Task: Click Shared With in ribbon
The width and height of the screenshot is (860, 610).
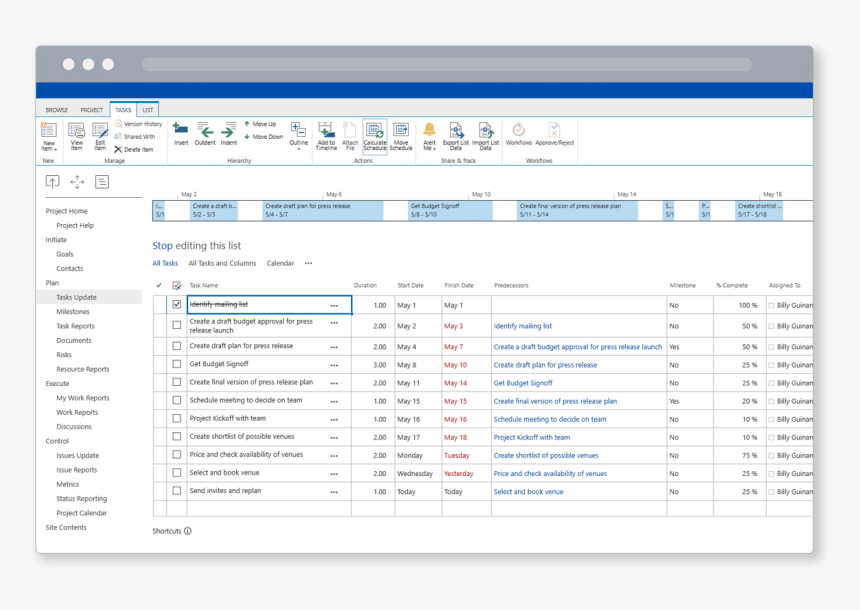Action: point(135,137)
